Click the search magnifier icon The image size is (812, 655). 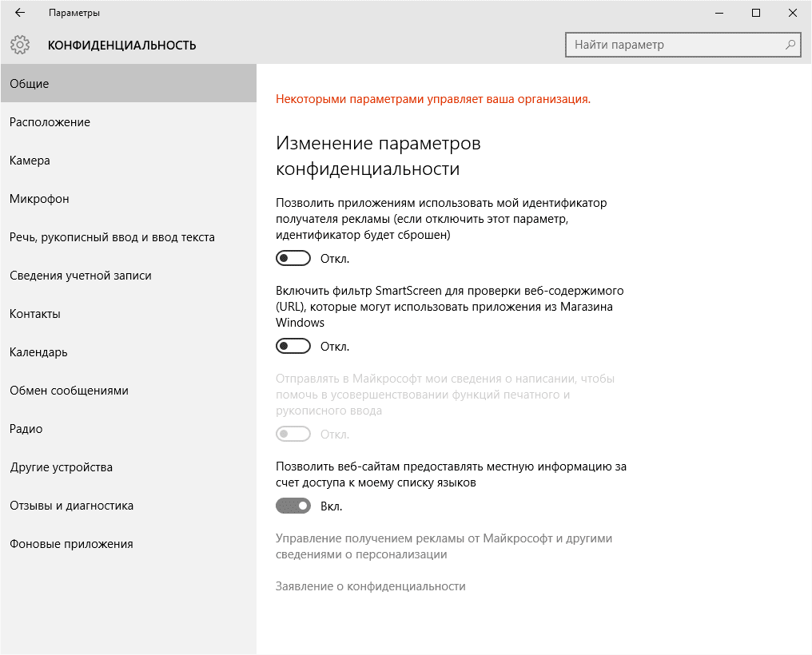coord(790,45)
